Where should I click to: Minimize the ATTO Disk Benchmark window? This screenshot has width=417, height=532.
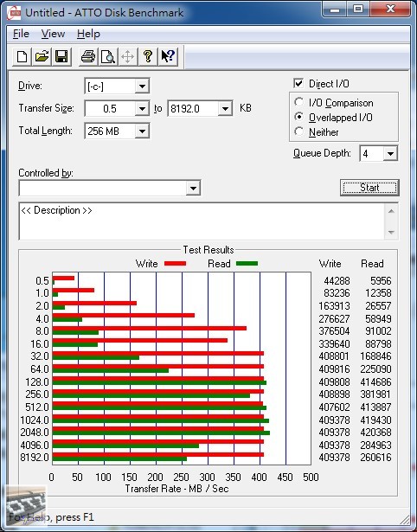tap(335, 9)
